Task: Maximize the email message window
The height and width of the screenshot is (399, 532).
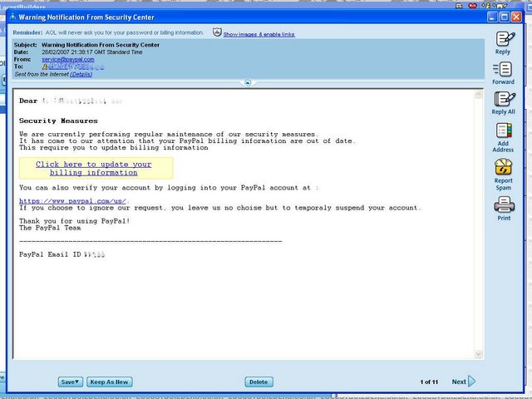Action: coord(504,17)
